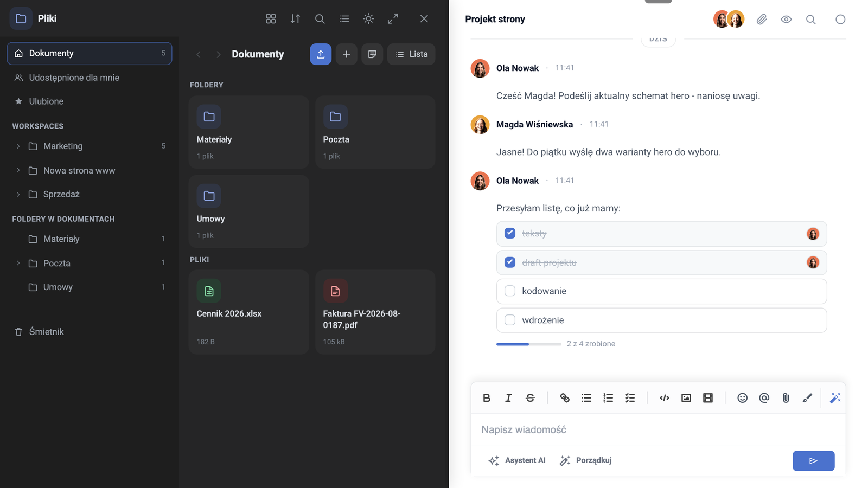Open chat attachments via paperclip in header
This screenshot has width=868, height=488.
coord(762,20)
